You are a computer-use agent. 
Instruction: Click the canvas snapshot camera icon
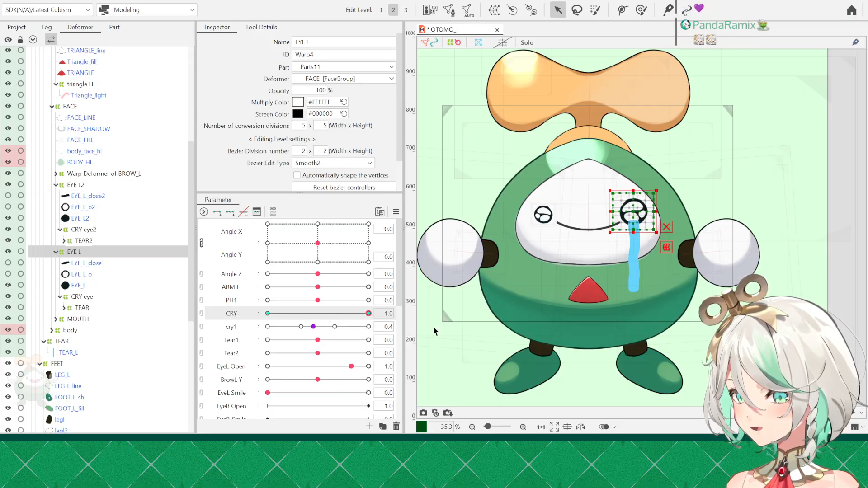(423, 413)
